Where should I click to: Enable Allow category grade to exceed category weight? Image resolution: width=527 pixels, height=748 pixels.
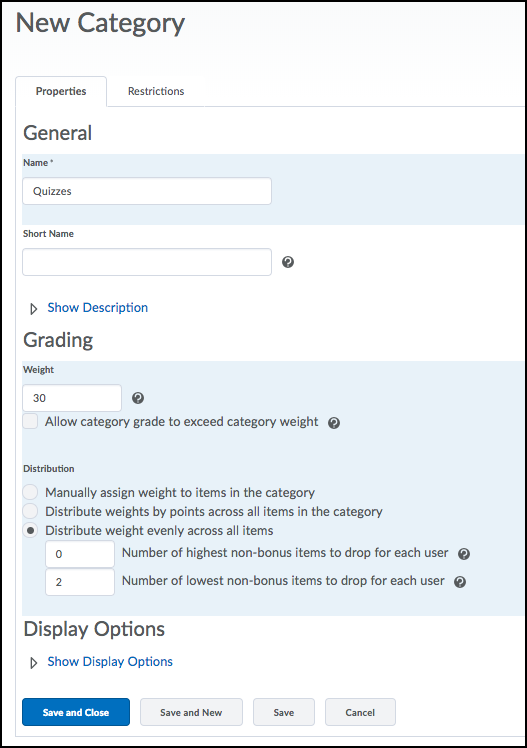(x=30, y=421)
